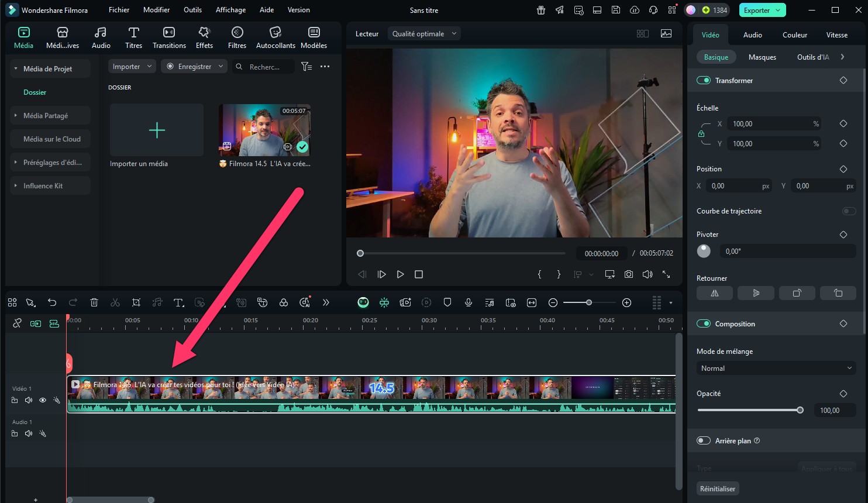Open the Fichier menu
The height and width of the screenshot is (503, 868).
click(119, 10)
